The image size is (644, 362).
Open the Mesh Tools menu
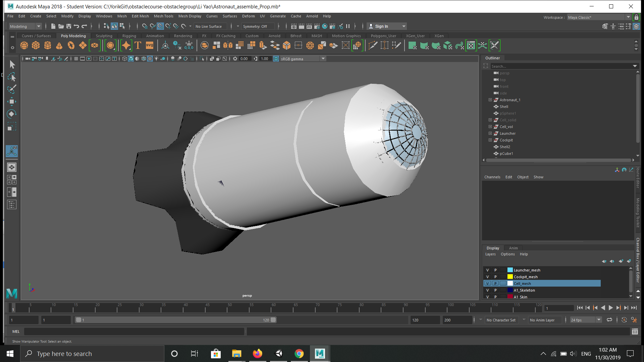163,16
